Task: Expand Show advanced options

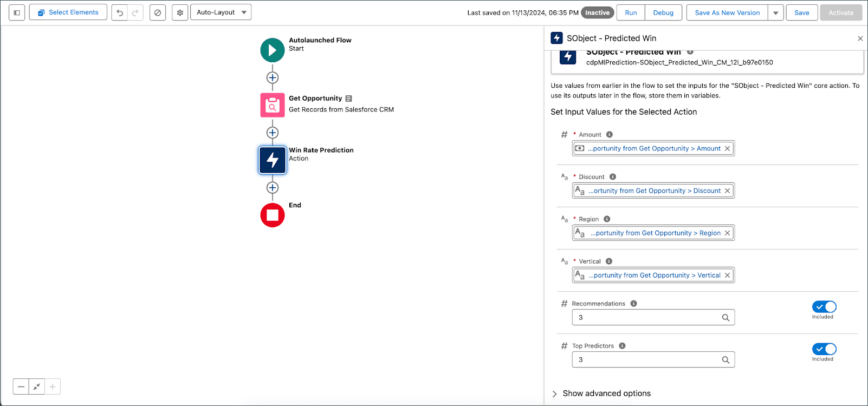Action: point(601,394)
